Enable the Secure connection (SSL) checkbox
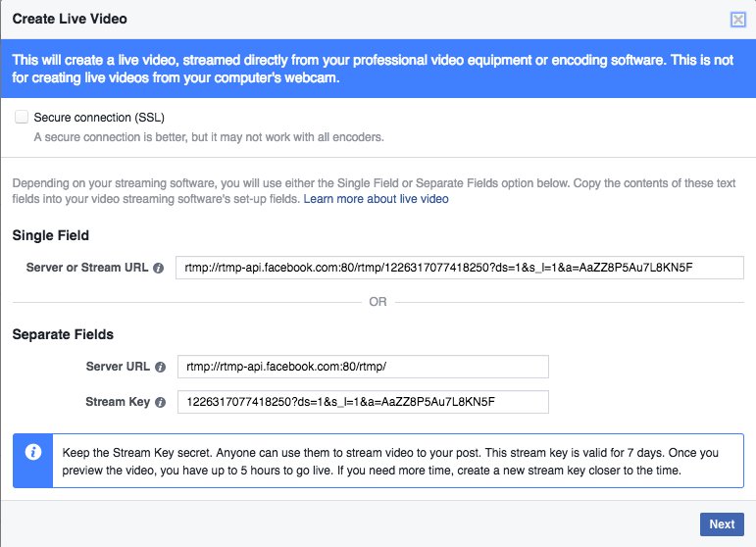756x547 pixels. tap(22, 117)
